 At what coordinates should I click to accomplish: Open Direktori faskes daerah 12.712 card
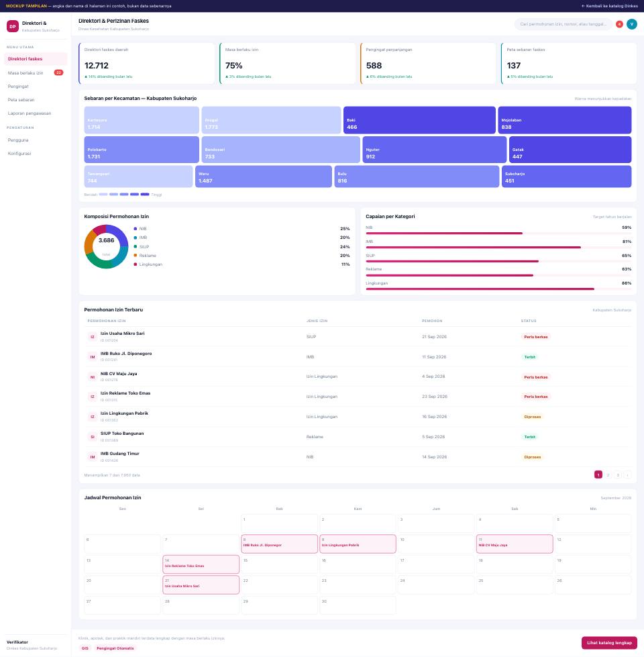(x=146, y=63)
